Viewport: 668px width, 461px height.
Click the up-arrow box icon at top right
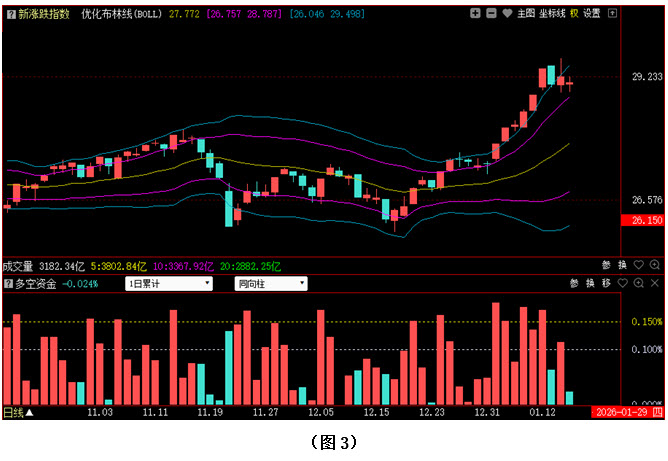612,13
